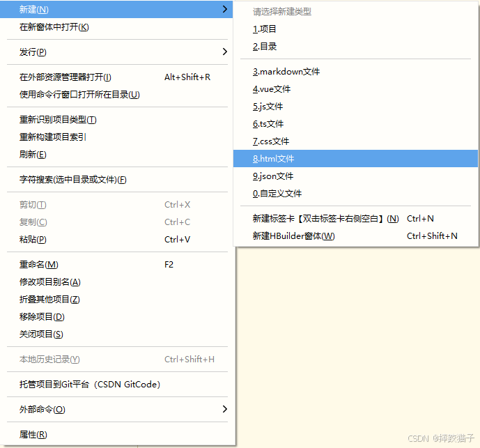
Task: Click 新建标签卡【双击标签卡右侧空白】(N)
Action: 356,219
